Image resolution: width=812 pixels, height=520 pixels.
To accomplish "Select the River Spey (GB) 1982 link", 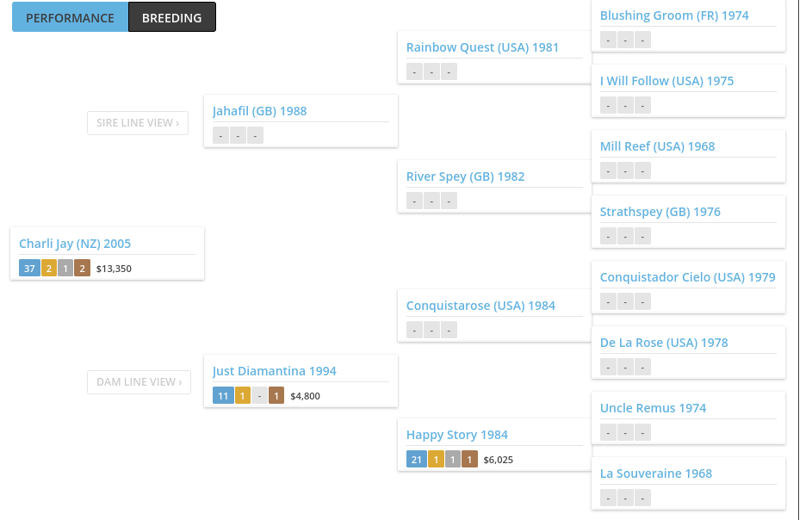I will [466, 176].
